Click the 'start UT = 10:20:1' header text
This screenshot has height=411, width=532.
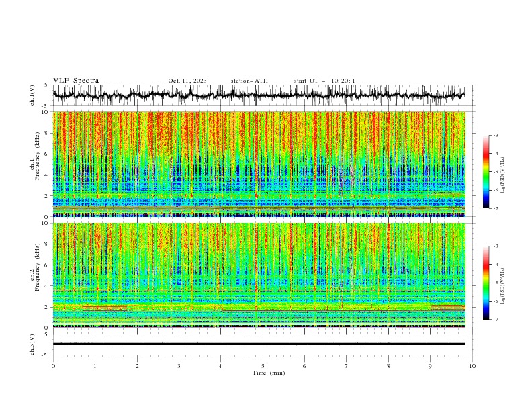click(324, 81)
